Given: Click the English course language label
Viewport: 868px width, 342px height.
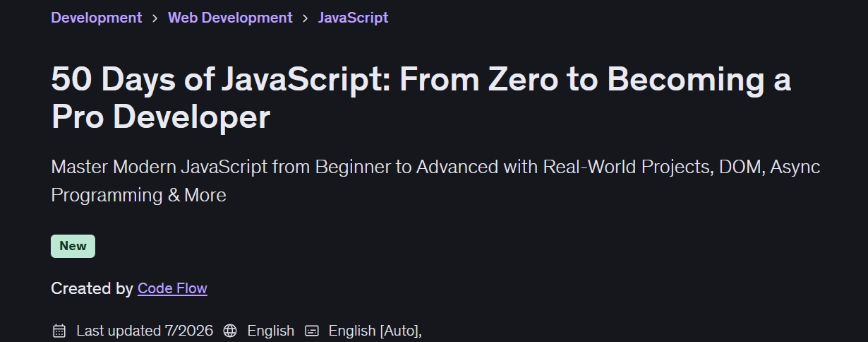Looking at the screenshot, I should coord(271,331).
